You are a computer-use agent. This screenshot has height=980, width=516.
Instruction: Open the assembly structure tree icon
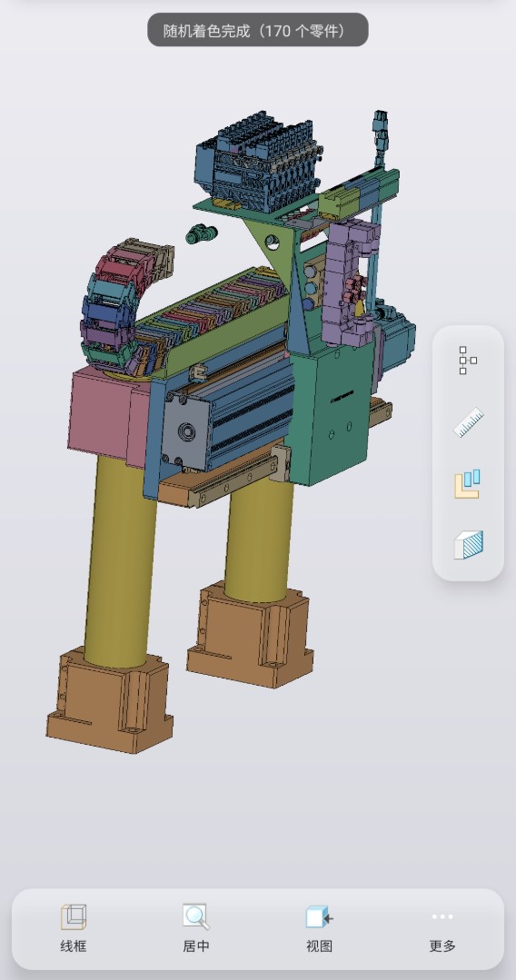pos(468,361)
